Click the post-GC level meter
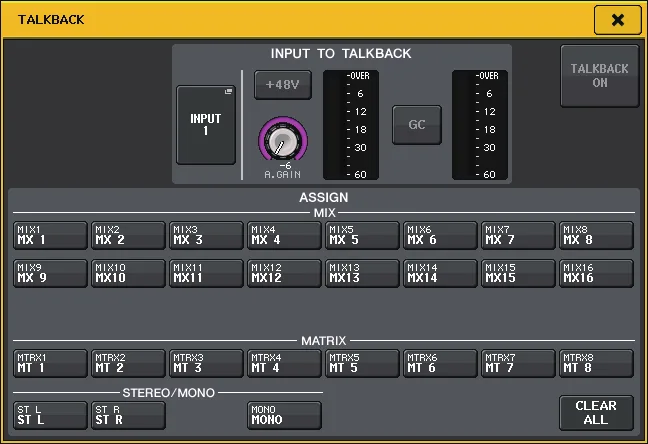 pyautogui.click(x=480, y=125)
